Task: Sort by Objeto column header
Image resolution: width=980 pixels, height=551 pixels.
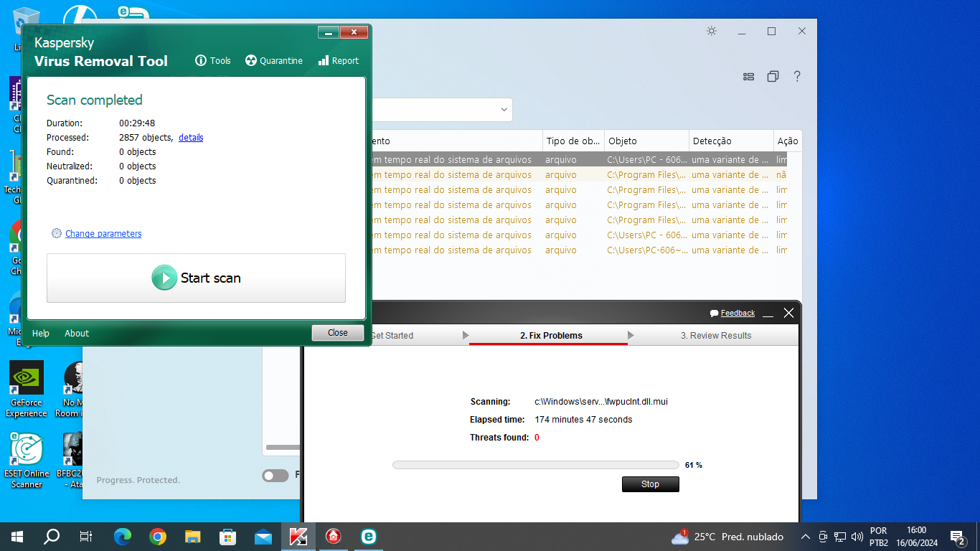Action: pos(647,141)
